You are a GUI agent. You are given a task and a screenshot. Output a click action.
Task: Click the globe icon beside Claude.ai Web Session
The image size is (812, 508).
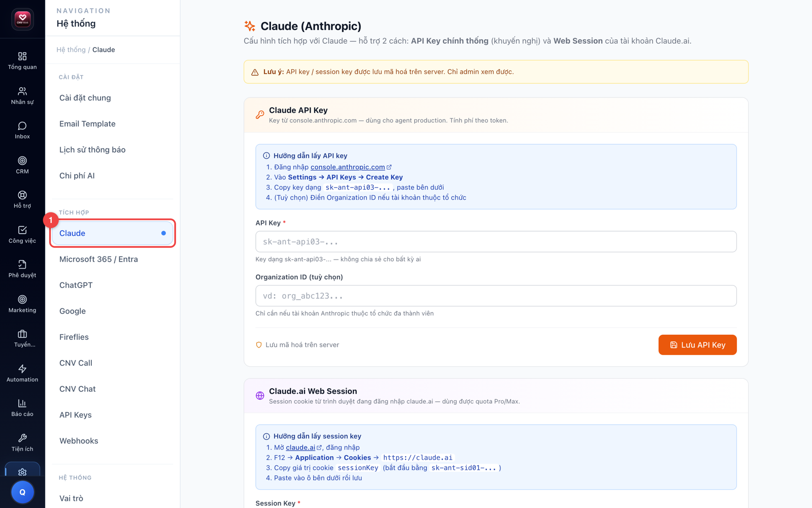tap(260, 396)
